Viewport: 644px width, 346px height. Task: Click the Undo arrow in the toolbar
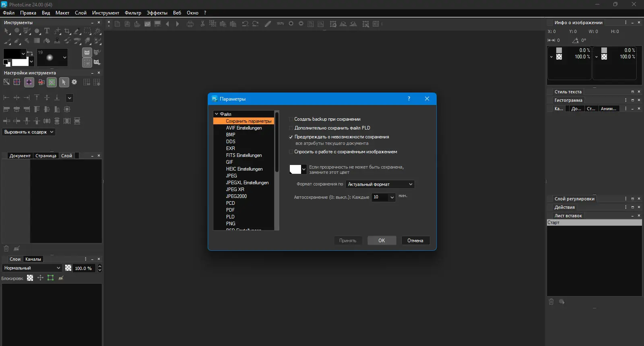point(245,24)
